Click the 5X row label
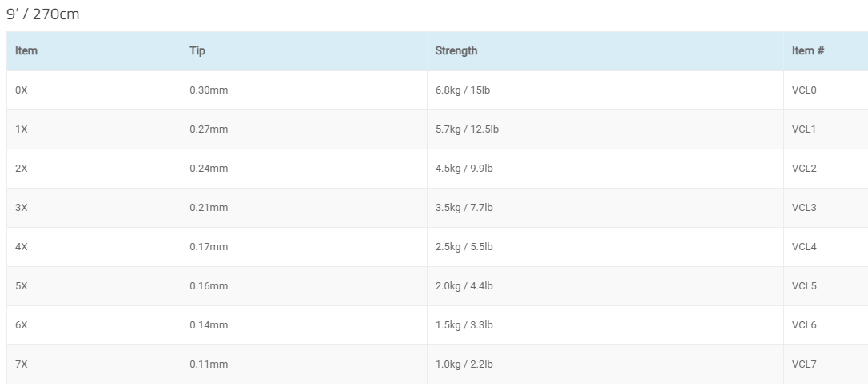Screen dimensions: 868x390 21,286
